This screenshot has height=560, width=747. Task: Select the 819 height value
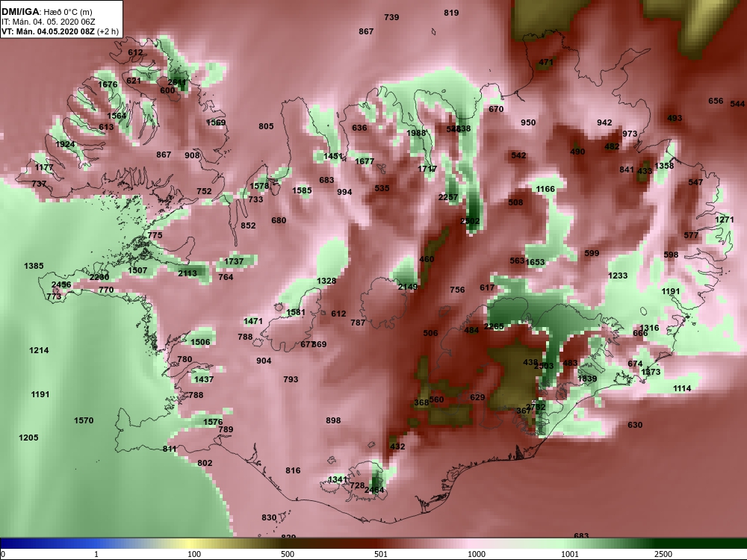pyautogui.click(x=451, y=13)
